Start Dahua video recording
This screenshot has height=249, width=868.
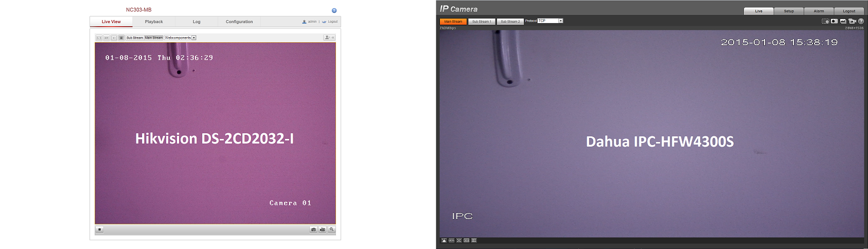[x=852, y=21]
